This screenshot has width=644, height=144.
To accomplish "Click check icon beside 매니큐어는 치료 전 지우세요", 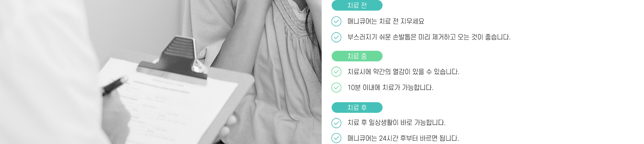I will 336,22.
